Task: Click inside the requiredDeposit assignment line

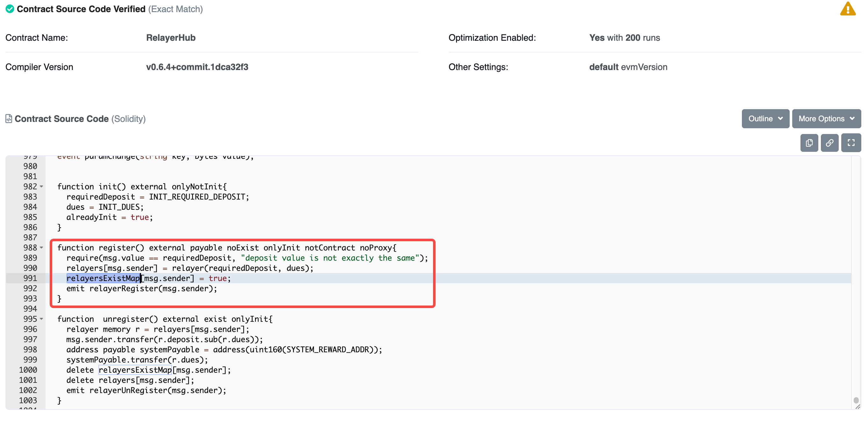Action: coord(157,197)
